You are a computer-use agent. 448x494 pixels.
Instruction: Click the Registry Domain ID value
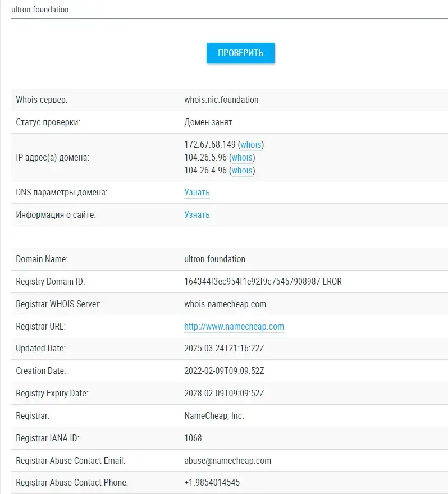[x=263, y=282]
